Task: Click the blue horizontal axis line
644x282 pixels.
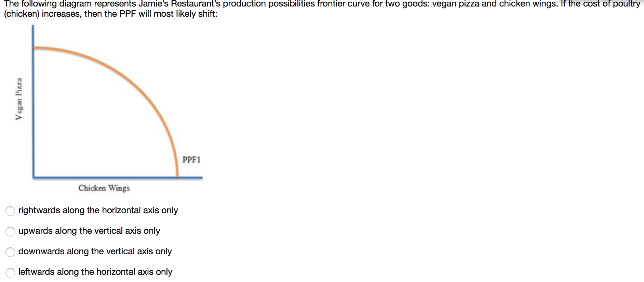Action: pyautogui.click(x=118, y=178)
